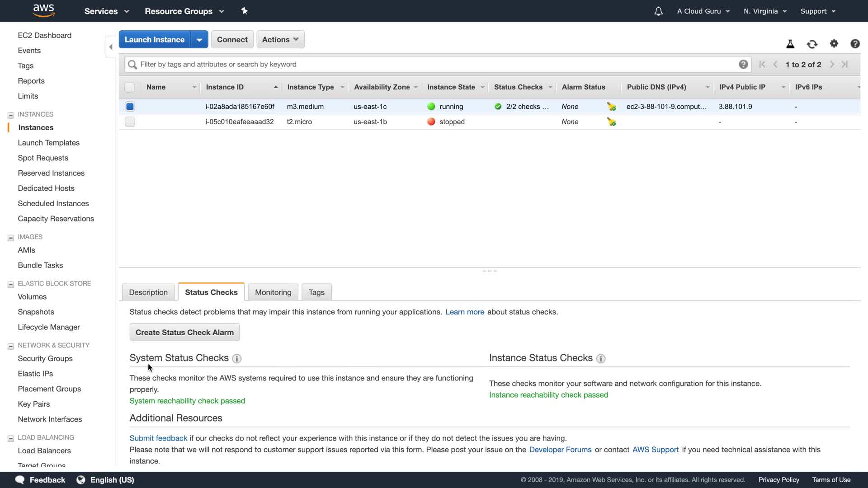Collapse the INSTANCES sidebar section
The image size is (868, 488).
[x=11, y=115]
